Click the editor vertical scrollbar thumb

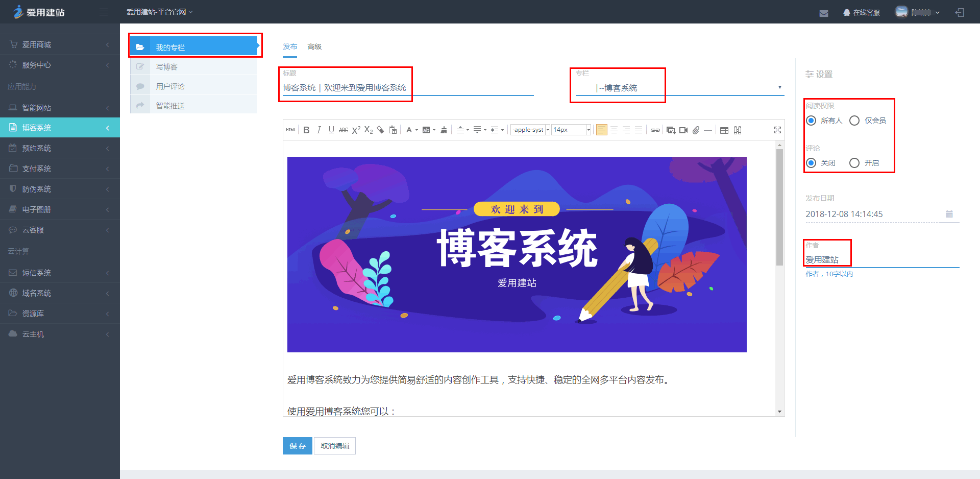point(779,207)
